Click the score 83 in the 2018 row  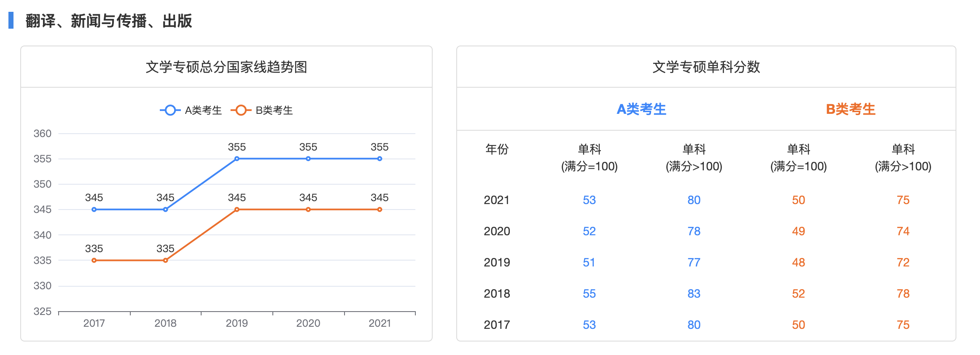tap(694, 294)
